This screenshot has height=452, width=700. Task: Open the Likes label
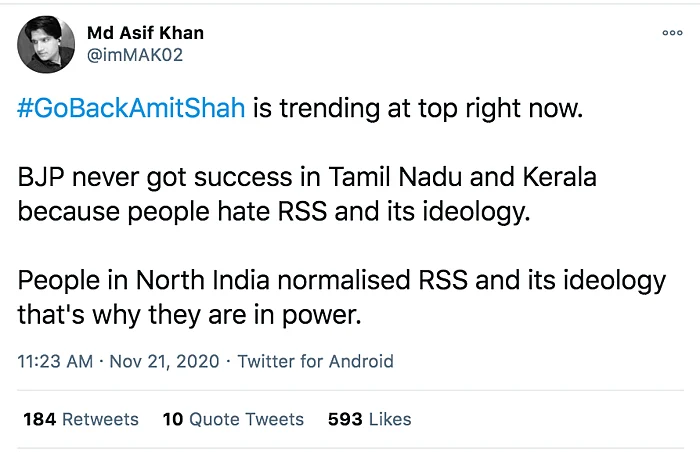(x=389, y=419)
